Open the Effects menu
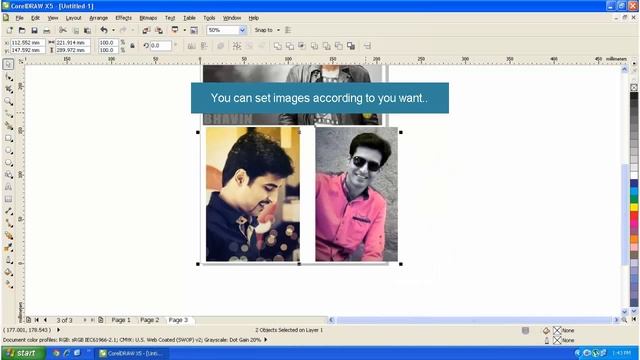The image size is (640, 360). [123, 18]
